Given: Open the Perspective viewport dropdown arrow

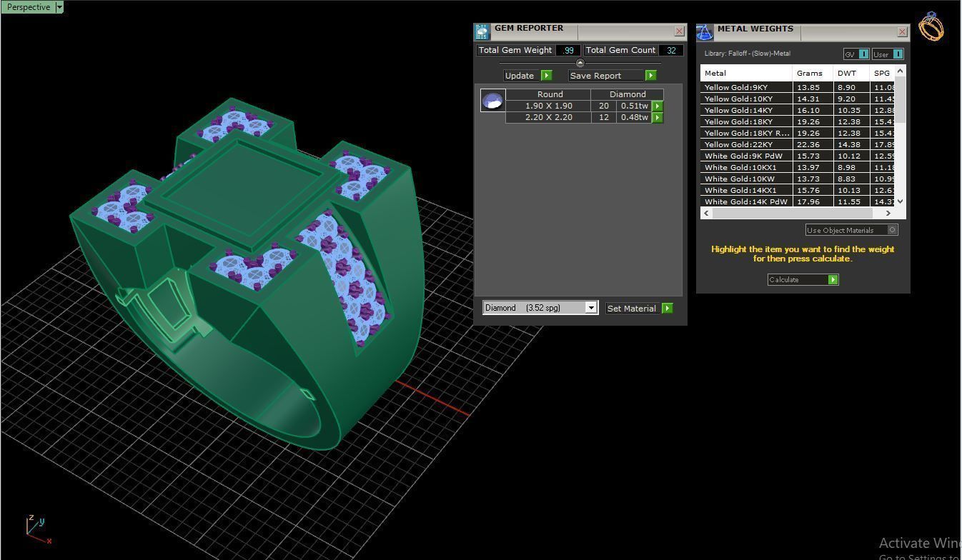Looking at the screenshot, I should click(59, 7).
